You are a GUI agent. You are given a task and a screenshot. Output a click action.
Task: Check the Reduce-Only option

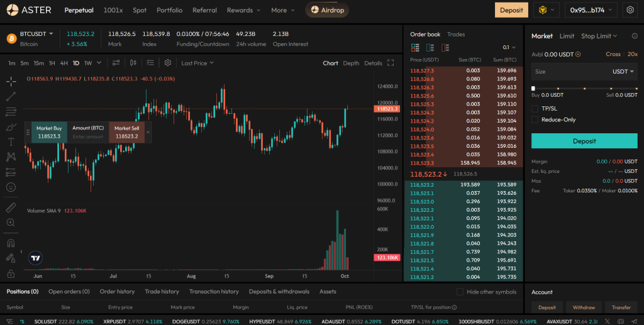(x=535, y=119)
